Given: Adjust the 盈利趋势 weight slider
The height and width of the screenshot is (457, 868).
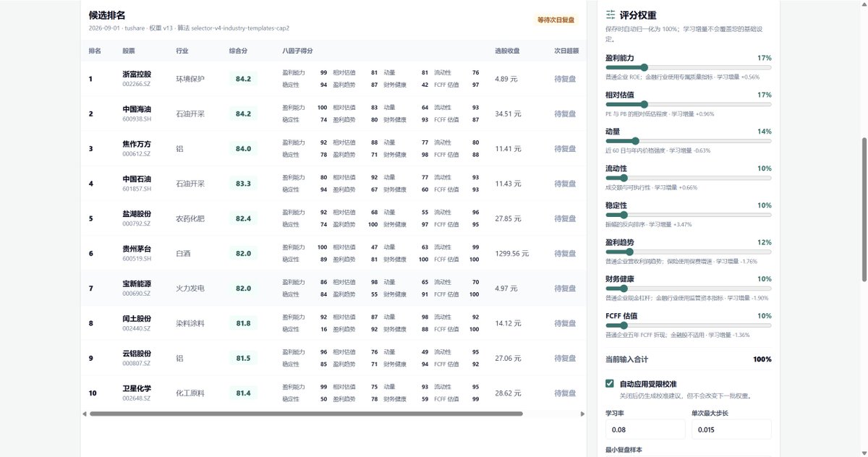Looking at the screenshot, I should [x=688, y=252].
